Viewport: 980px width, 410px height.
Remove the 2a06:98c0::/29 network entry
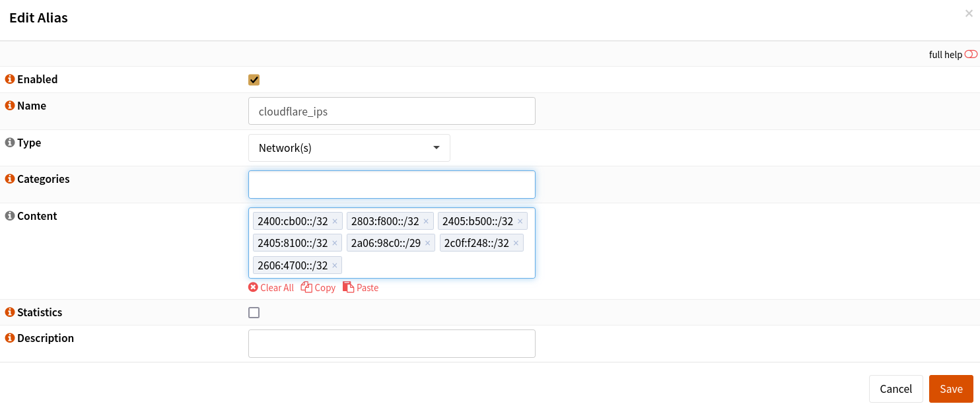pyautogui.click(x=429, y=242)
